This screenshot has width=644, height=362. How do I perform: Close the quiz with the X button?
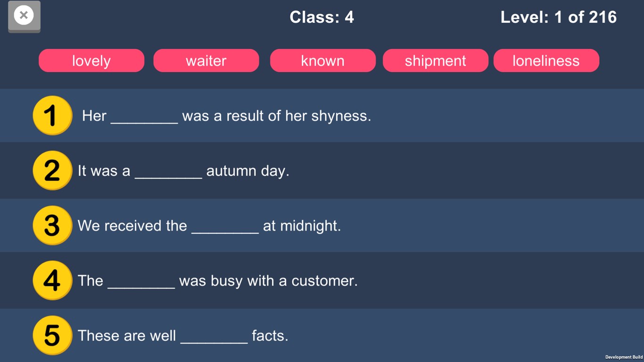coord(24,16)
